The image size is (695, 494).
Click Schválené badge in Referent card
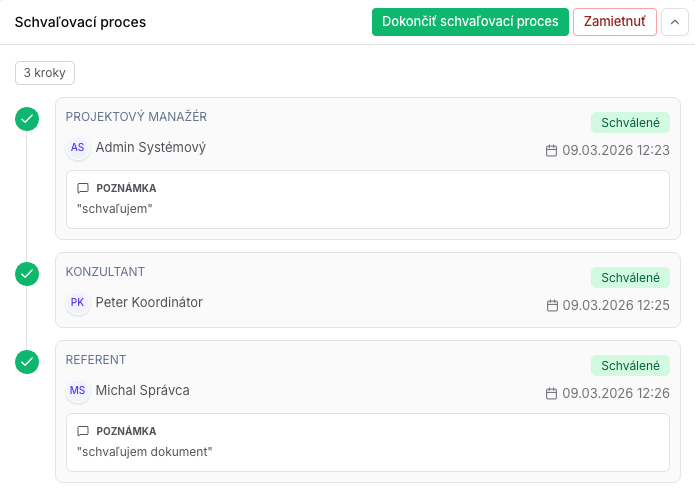pyautogui.click(x=630, y=366)
